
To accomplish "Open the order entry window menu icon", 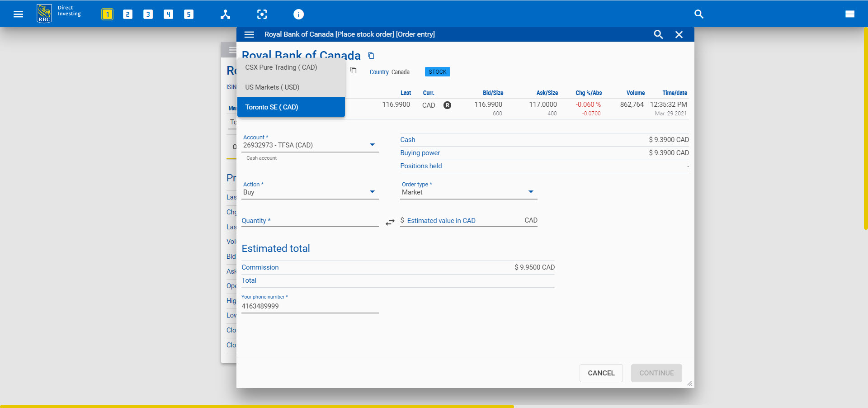I will (x=249, y=34).
